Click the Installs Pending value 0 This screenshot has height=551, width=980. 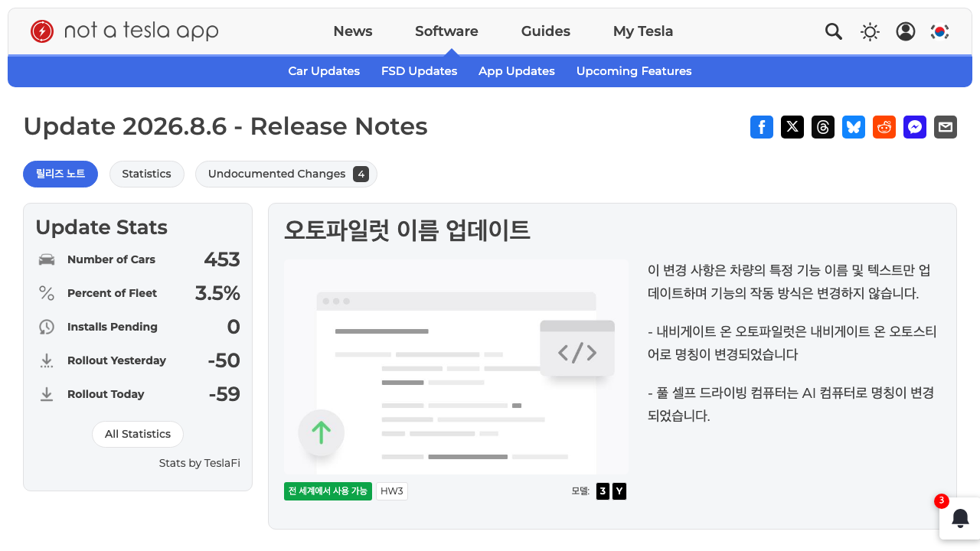click(234, 327)
